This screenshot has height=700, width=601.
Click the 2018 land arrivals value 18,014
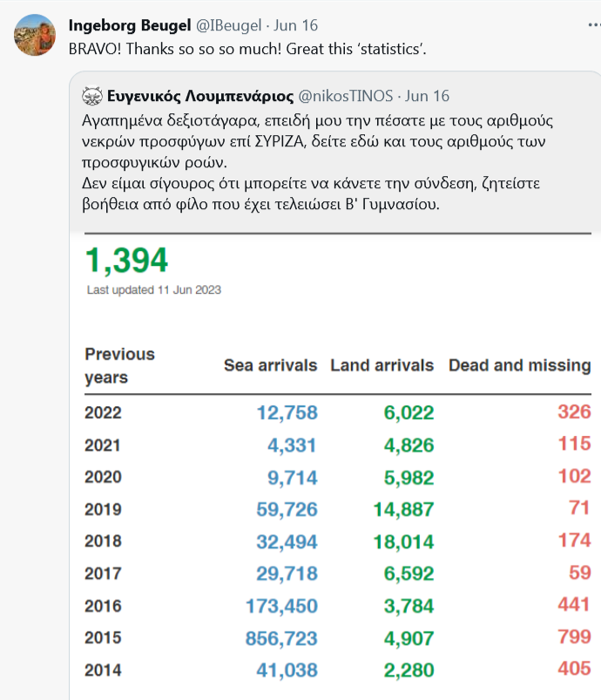(404, 542)
